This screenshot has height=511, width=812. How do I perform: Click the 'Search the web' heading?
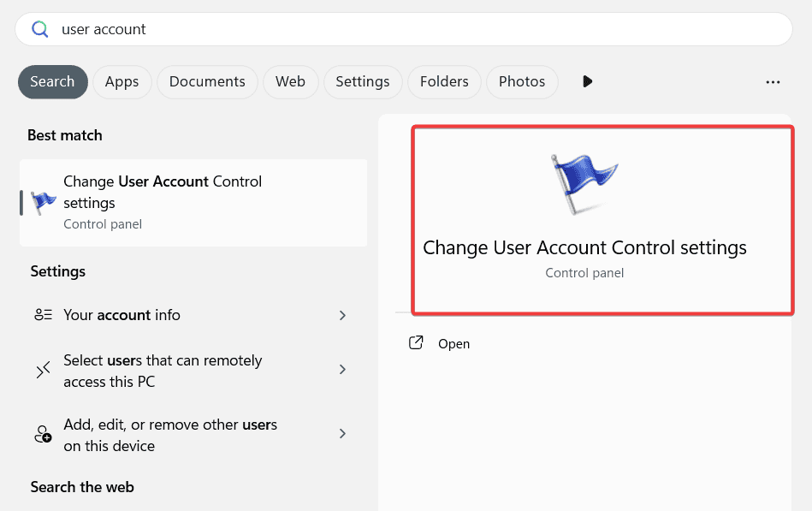click(82, 487)
